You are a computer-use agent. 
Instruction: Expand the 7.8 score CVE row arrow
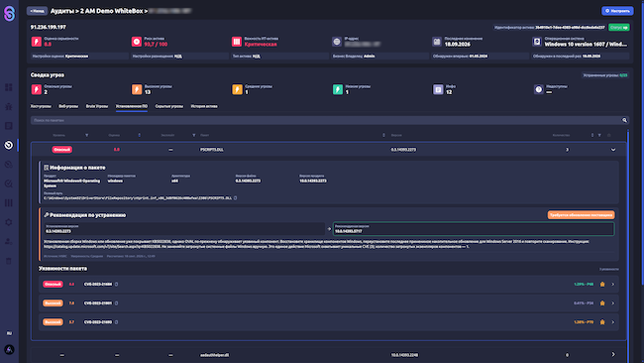click(x=612, y=303)
